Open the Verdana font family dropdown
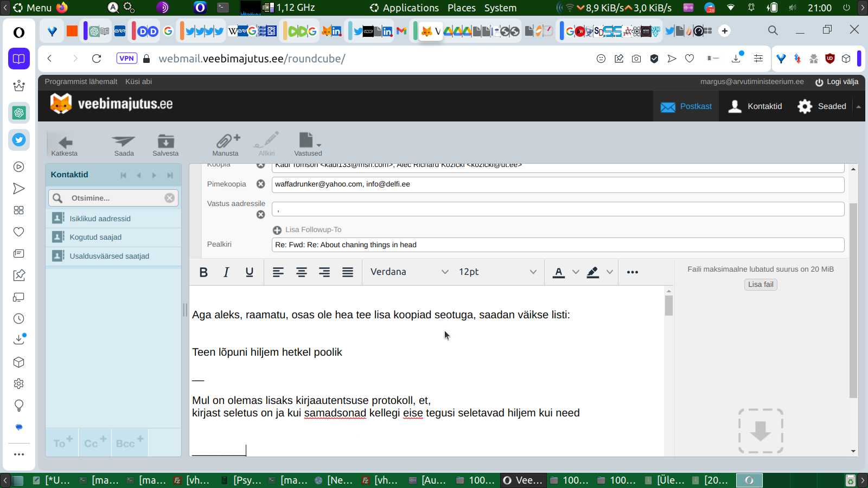The image size is (868, 488). (409, 272)
